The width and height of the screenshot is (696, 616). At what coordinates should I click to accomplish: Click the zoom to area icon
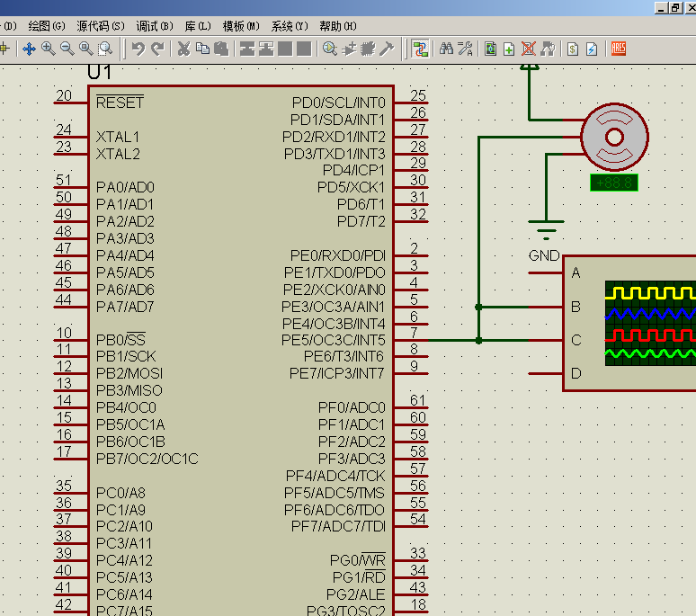[x=105, y=49]
